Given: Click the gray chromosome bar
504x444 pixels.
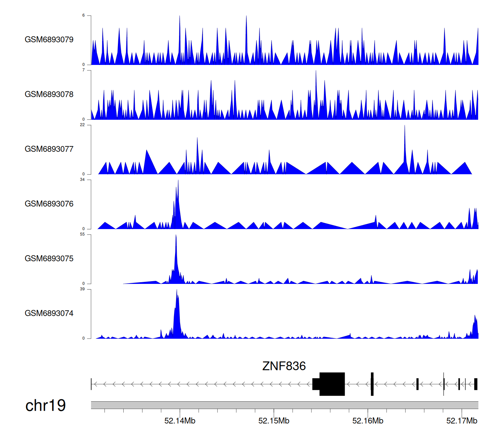Looking at the screenshot, I should pos(284,405).
